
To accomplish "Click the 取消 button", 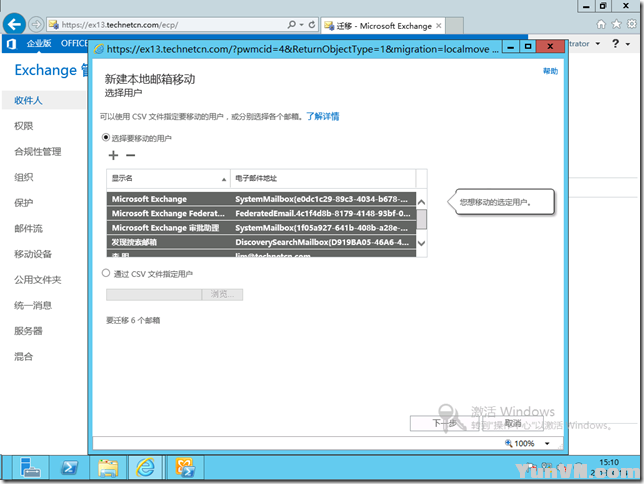I will (513, 423).
